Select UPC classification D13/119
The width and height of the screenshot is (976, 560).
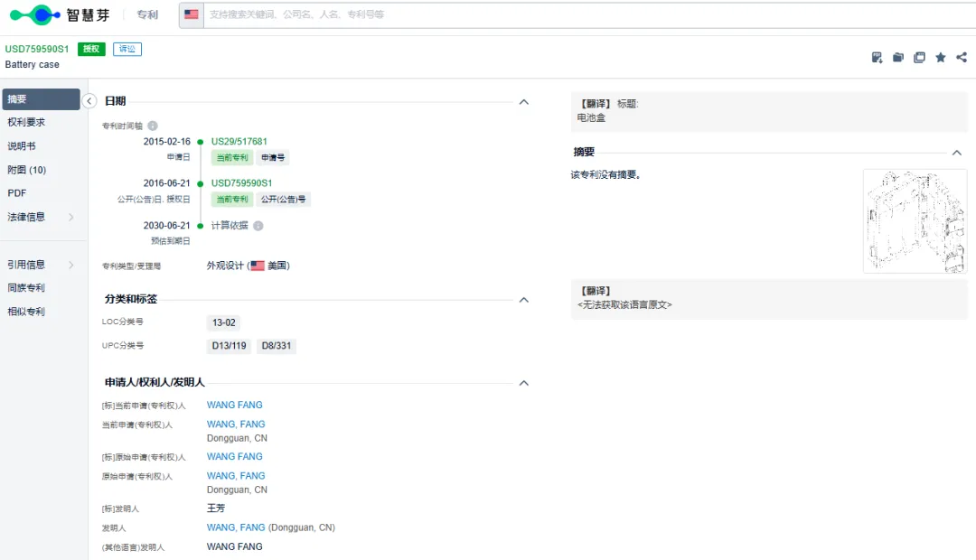pyautogui.click(x=229, y=346)
